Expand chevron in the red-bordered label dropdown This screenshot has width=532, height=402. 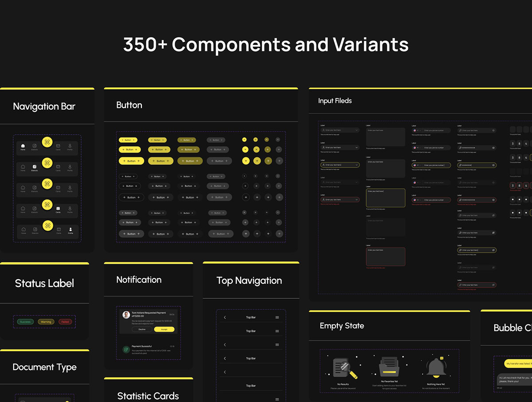pyautogui.click(x=356, y=199)
